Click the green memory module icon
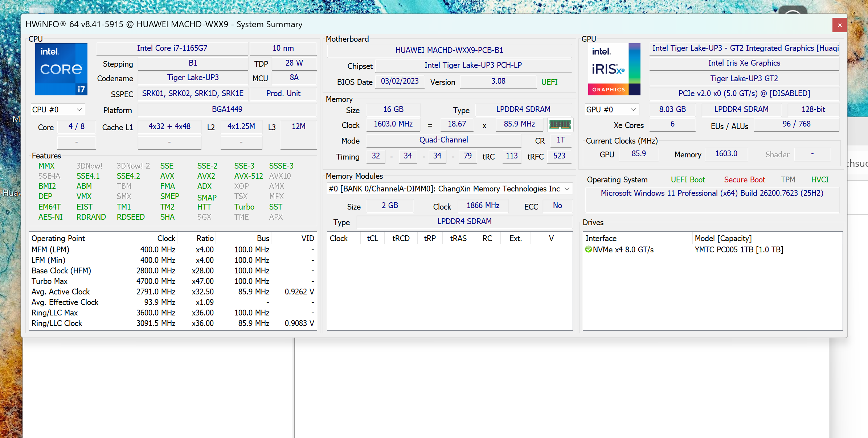The width and height of the screenshot is (868, 438). point(560,125)
